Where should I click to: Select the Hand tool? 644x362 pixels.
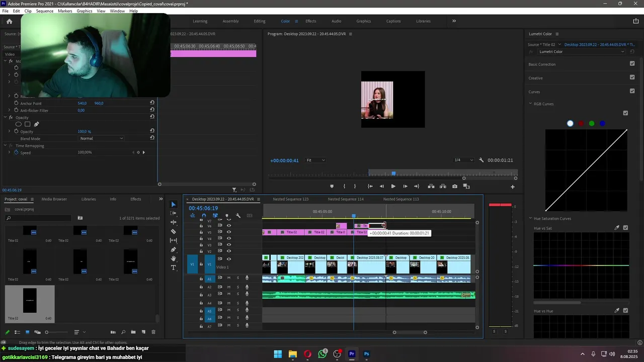click(173, 258)
